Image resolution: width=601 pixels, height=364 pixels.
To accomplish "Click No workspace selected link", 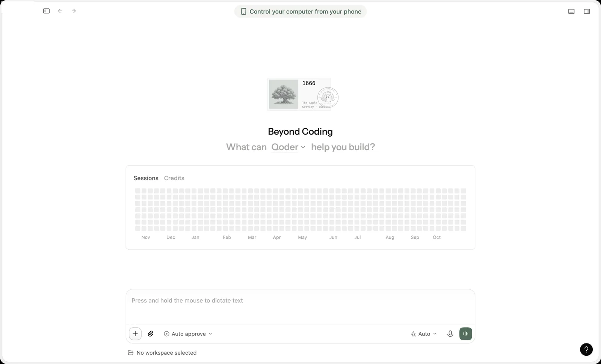I will coord(166,353).
